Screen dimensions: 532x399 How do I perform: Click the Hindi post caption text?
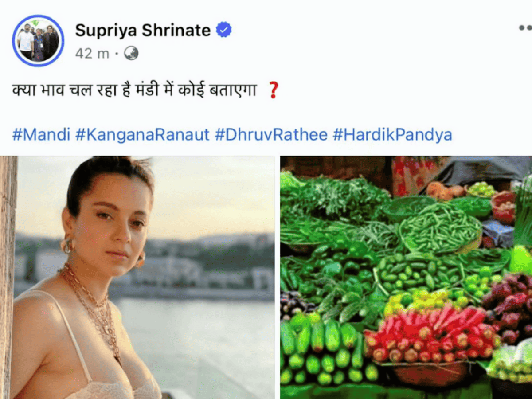coord(135,91)
